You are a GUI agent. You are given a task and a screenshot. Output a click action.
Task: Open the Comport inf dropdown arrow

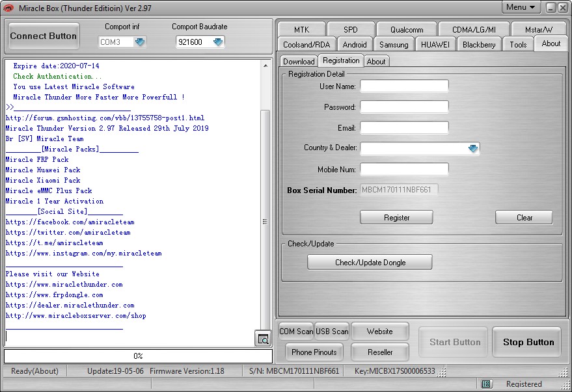140,42
